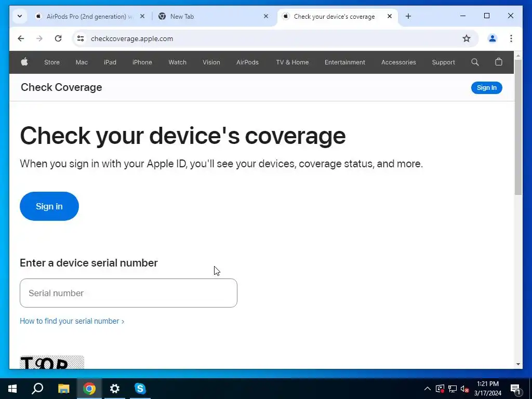532x399 pixels.
Task: Click the Apple logo in navigation bar
Action: pyautogui.click(x=24, y=62)
